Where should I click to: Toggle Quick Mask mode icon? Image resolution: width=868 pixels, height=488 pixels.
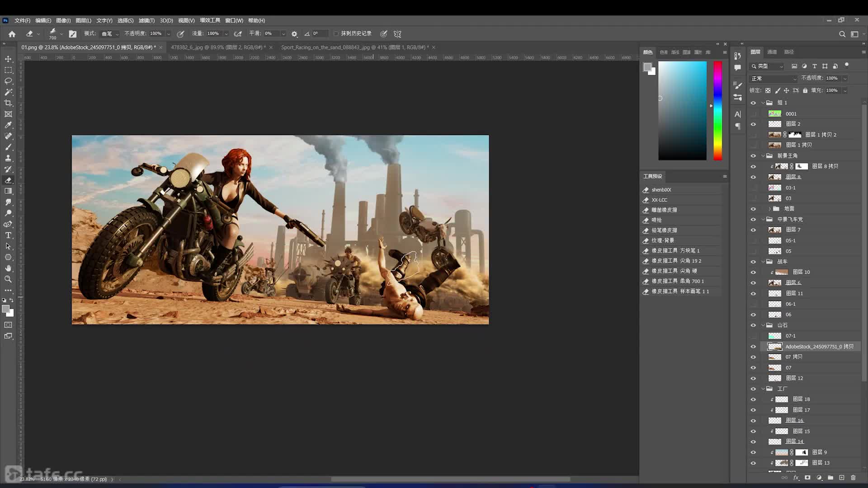(8, 325)
